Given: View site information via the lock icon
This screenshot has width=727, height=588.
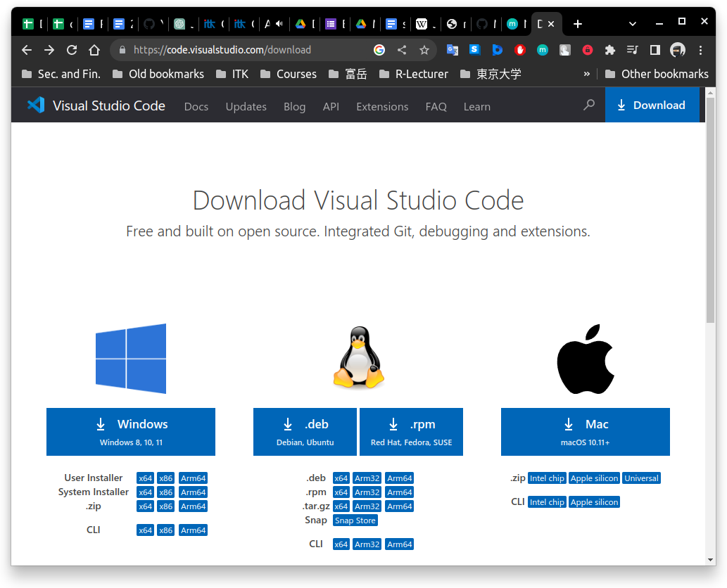Looking at the screenshot, I should 122,50.
